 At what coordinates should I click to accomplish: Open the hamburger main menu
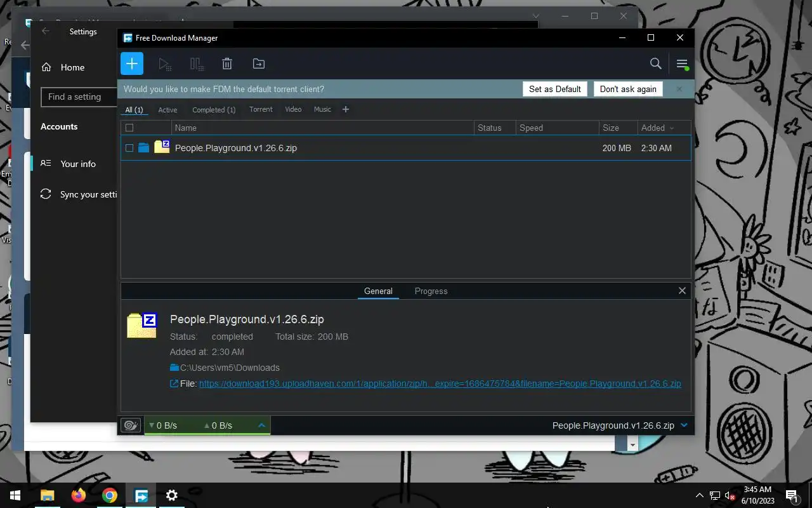pyautogui.click(x=682, y=63)
